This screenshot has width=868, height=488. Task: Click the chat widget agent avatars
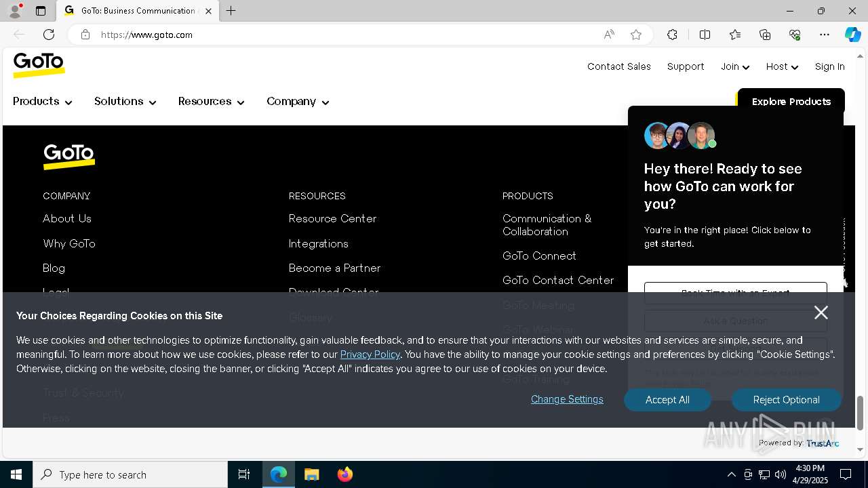[x=680, y=136]
